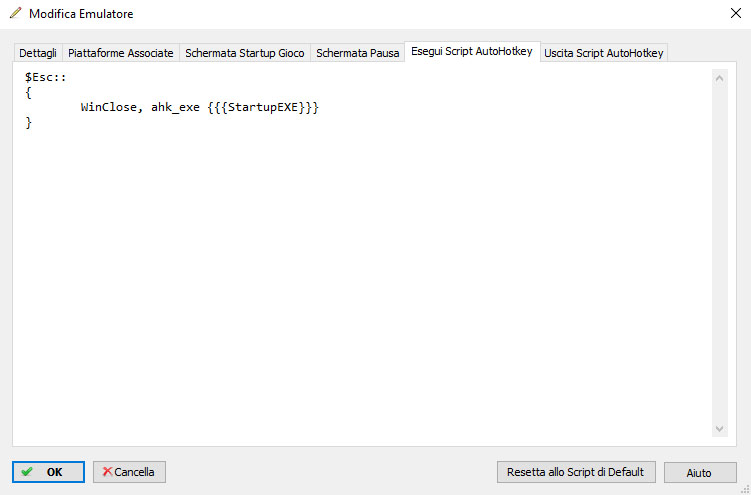Click the script editor's scroll up arrow
This screenshot has height=495, width=751.
click(x=719, y=78)
